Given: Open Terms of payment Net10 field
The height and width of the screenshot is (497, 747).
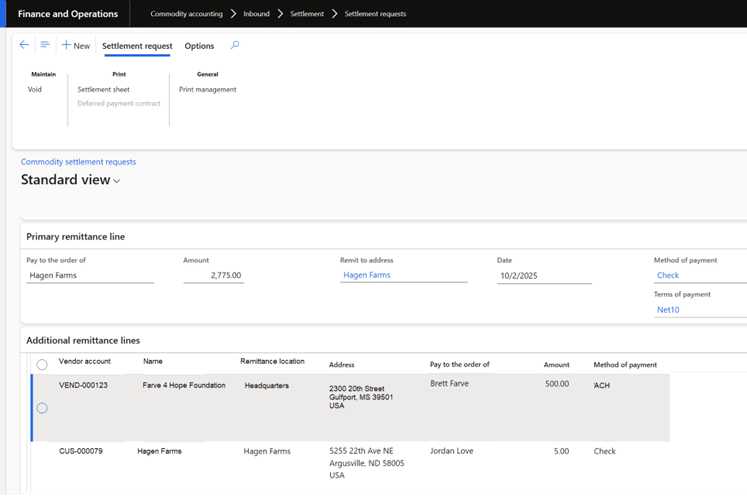Looking at the screenshot, I should [668, 310].
